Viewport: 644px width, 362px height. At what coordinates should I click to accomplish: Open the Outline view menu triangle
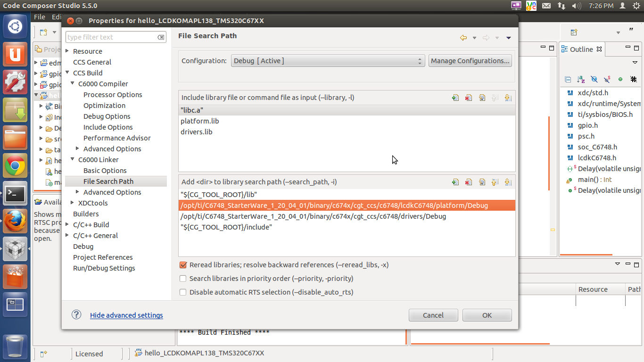635,63
